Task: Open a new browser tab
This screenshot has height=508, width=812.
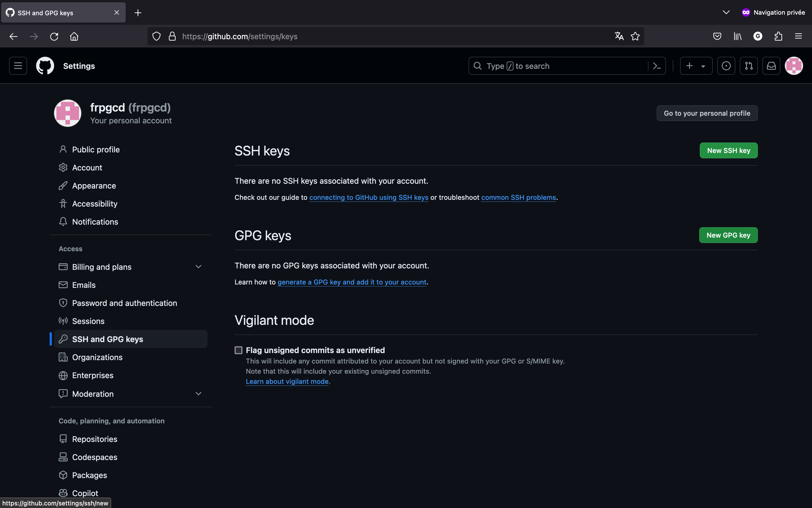Action: 138,13
